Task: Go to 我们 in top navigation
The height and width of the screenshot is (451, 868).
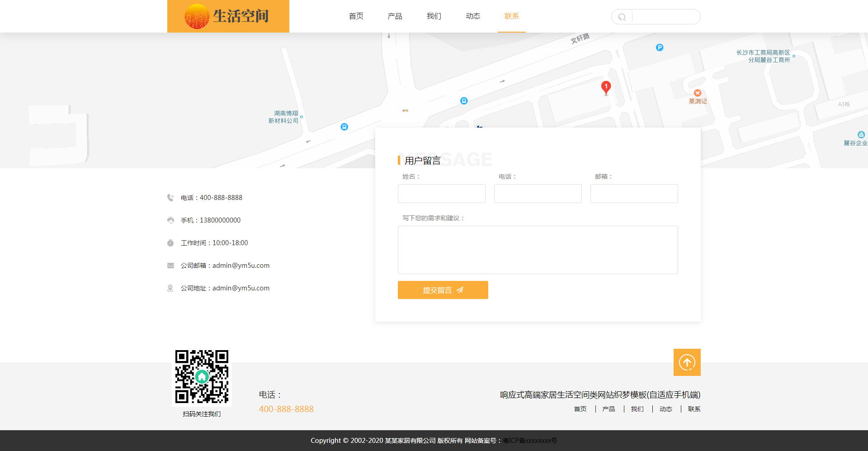Action: [434, 16]
